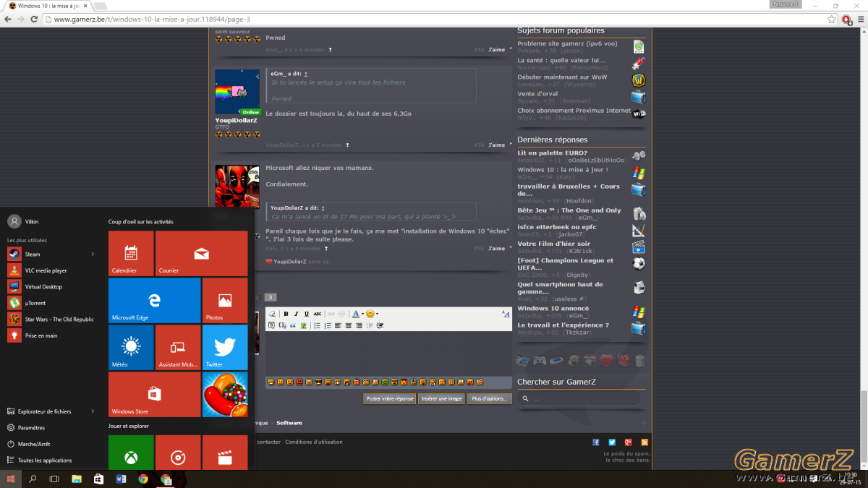Screen dimensions: 868x488
Task: Expand the Explorateur de fichiers arrow
Action: click(x=93, y=411)
